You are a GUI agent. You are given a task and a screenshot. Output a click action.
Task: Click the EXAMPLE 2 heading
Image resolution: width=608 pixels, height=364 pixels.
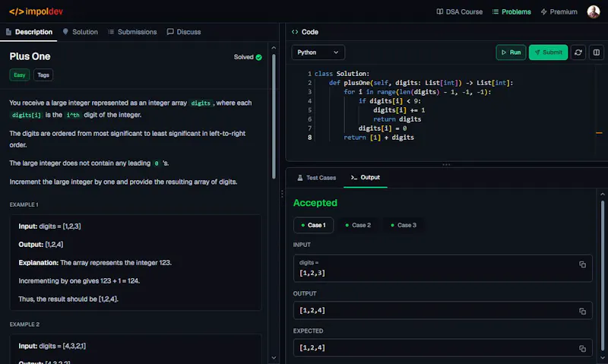24,324
